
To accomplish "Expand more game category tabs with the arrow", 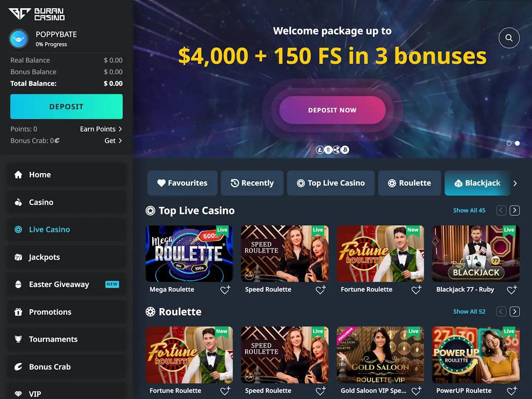I will click(x=515, y=183).
